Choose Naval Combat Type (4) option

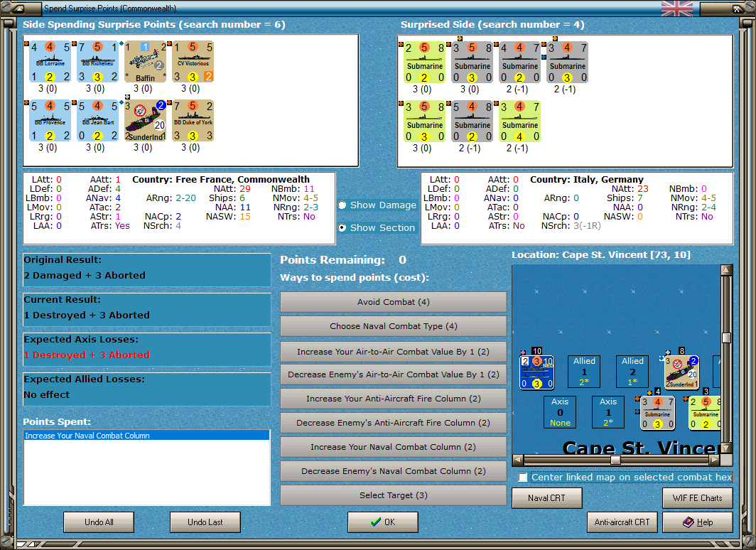click(394, 326)
